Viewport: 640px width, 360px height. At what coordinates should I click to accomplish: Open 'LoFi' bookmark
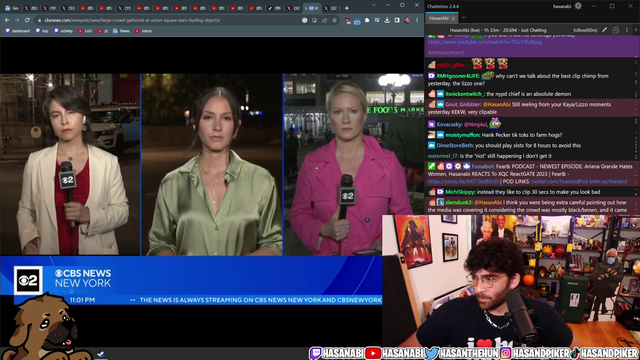pyautogui.click(x=85, y=31)
